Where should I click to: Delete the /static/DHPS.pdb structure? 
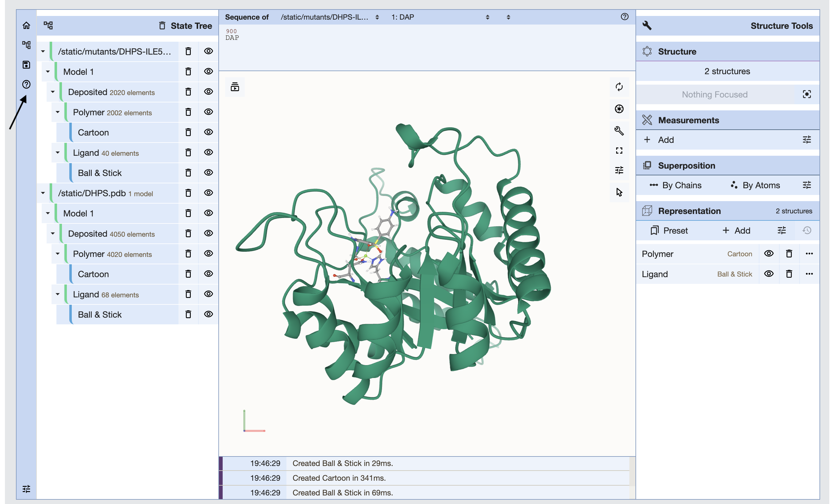coord(188,193)
